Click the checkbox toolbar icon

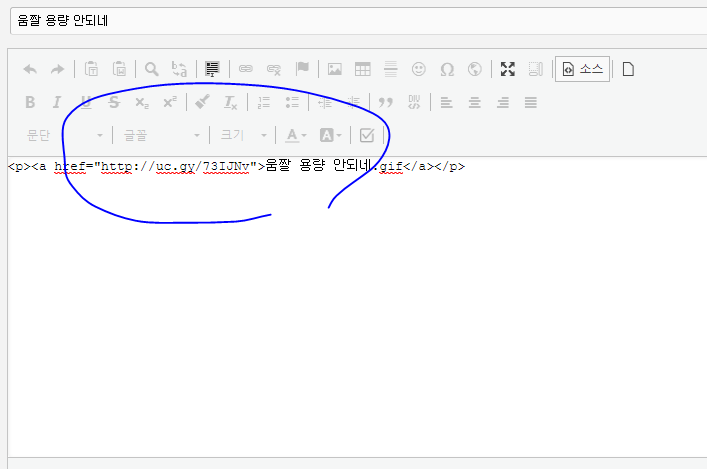coord(367,135)
